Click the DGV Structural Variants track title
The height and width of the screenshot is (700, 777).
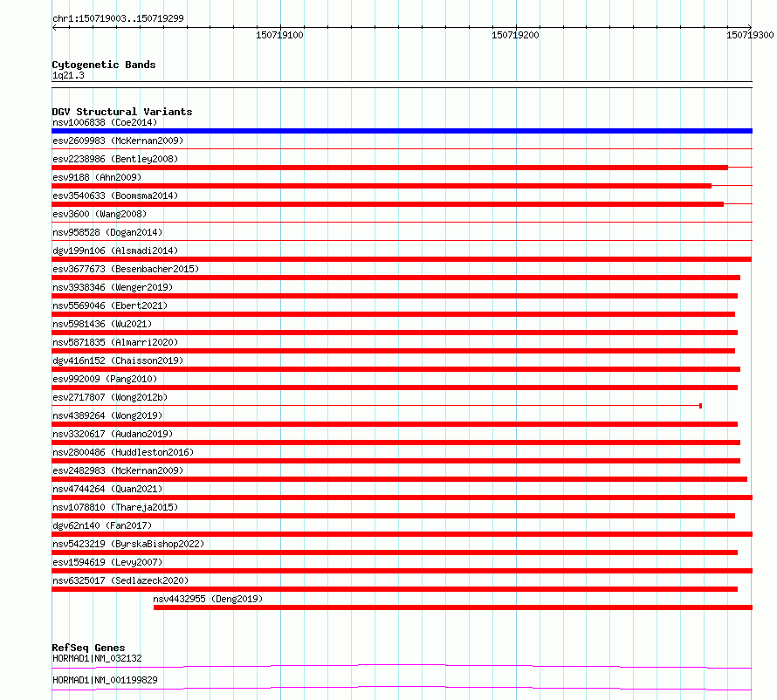point(122,112)
